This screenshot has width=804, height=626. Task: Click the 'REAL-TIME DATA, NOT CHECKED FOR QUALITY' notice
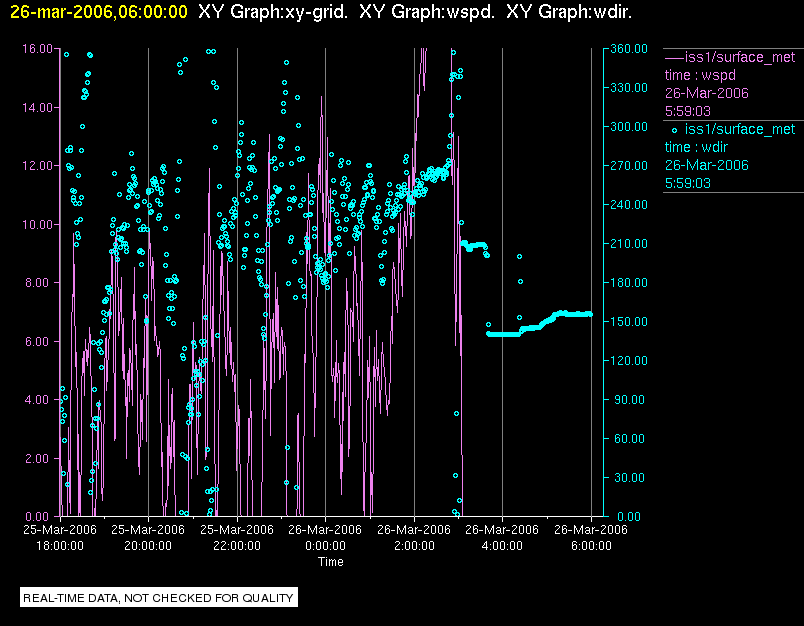(159, 598)
